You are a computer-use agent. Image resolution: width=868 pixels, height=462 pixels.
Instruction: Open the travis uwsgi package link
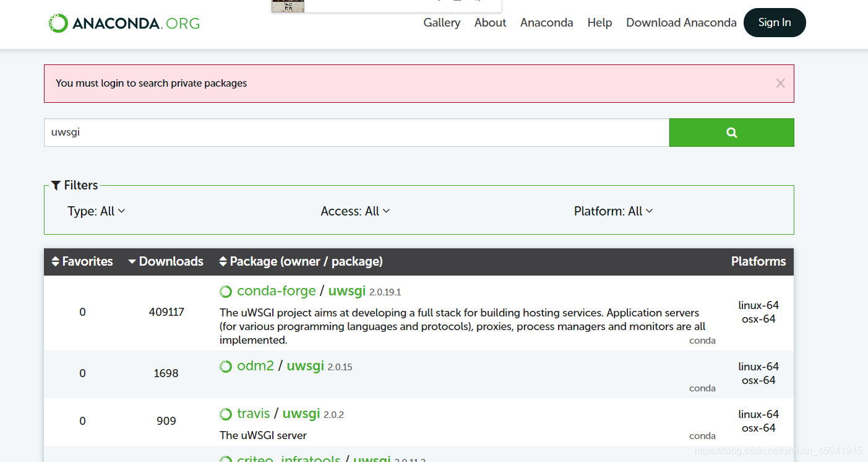[x=301, y=414]
